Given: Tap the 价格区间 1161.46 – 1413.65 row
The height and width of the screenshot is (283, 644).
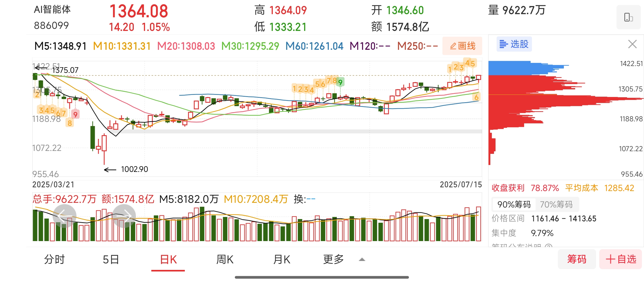Looking at the screenshot, I should 544,218.
